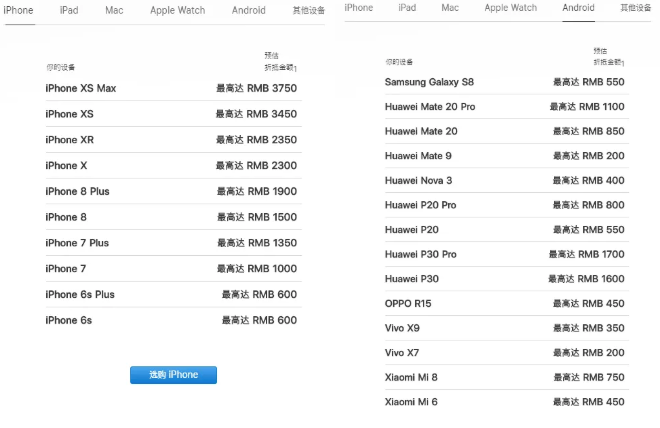Click the 最高达 RMB 3750 value
660x428 pixels.
(256, 88)
